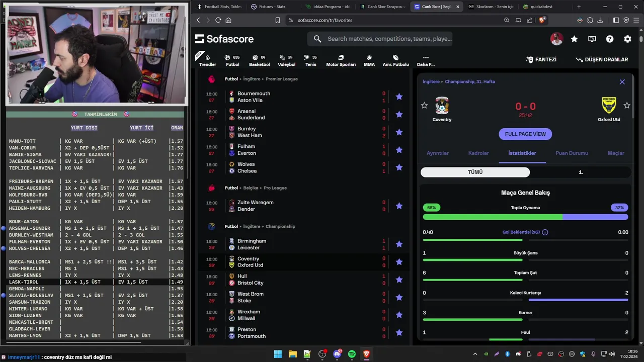This screenshot has width=644, height=362.
Task: Open the TV schedule icon in the header
Action: click(592, 39)
